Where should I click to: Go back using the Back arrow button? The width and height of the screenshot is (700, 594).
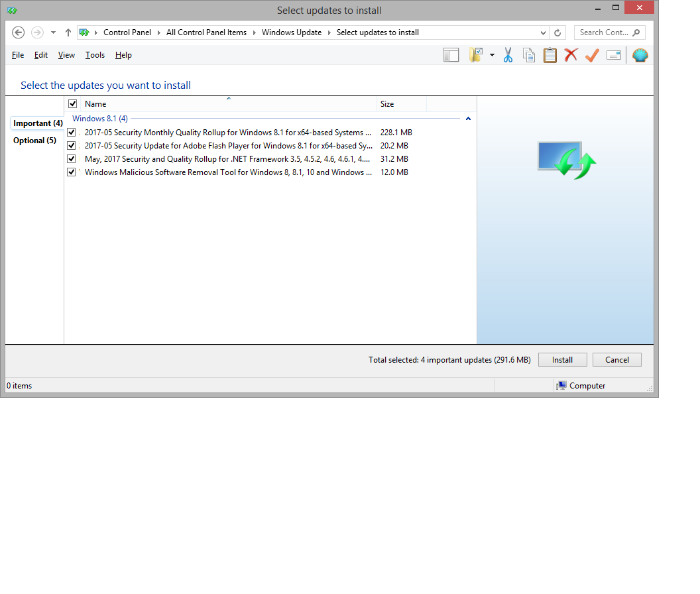click(x=19, y=32)
